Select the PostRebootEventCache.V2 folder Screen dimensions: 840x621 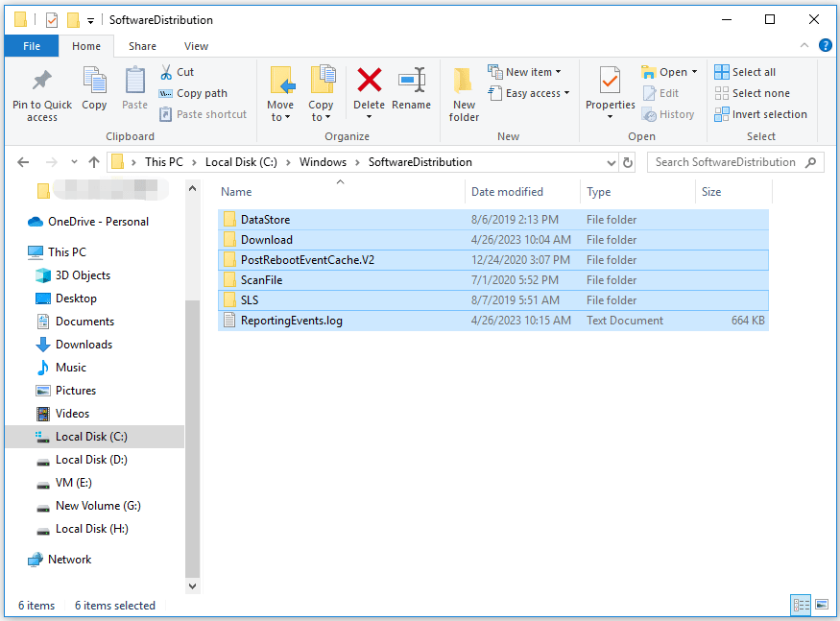click(x=492, y=260)
